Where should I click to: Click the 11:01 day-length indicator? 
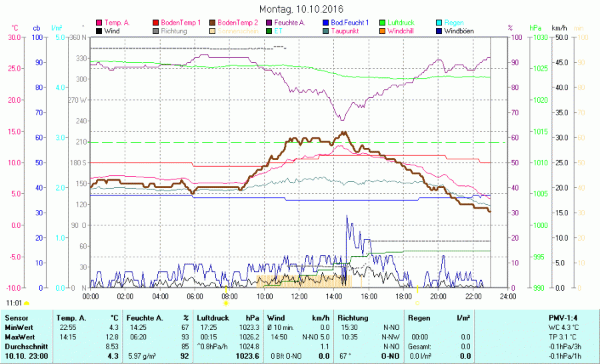pos(13,303)
